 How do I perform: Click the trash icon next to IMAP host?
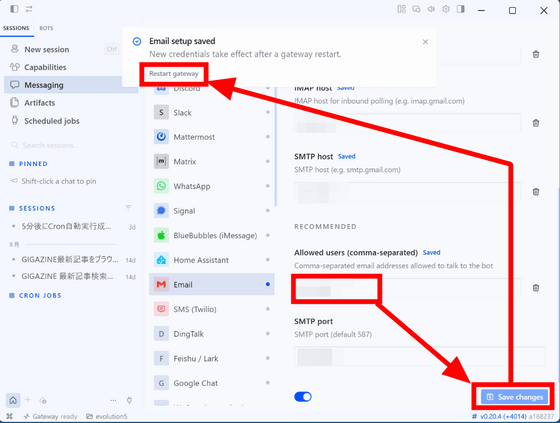(x=536, y=123)
